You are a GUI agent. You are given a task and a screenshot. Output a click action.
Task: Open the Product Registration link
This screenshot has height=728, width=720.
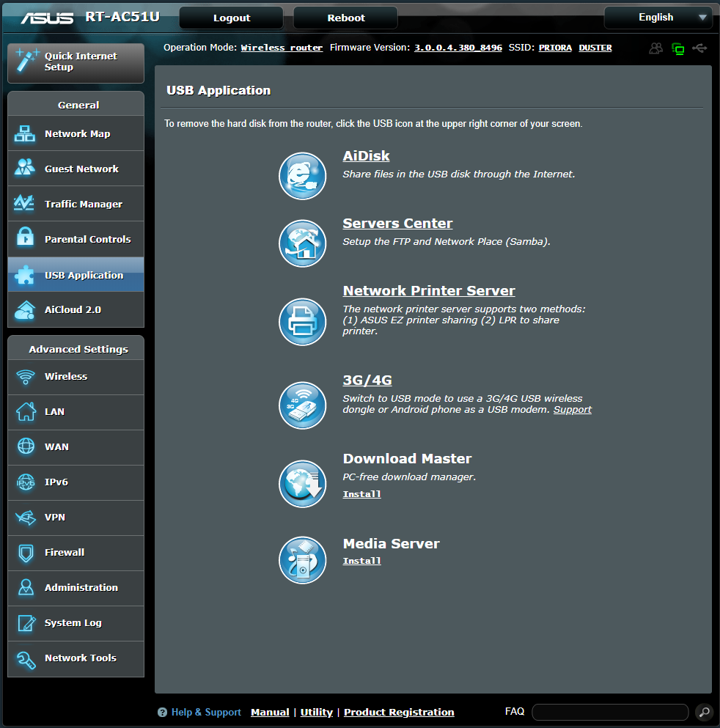pyautogui.click(x=399, y=712)
